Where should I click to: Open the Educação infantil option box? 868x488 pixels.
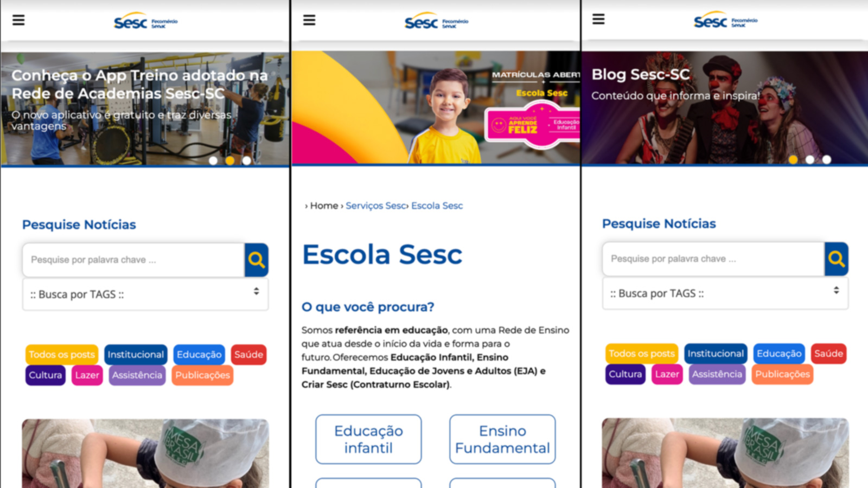coord(368,439)
